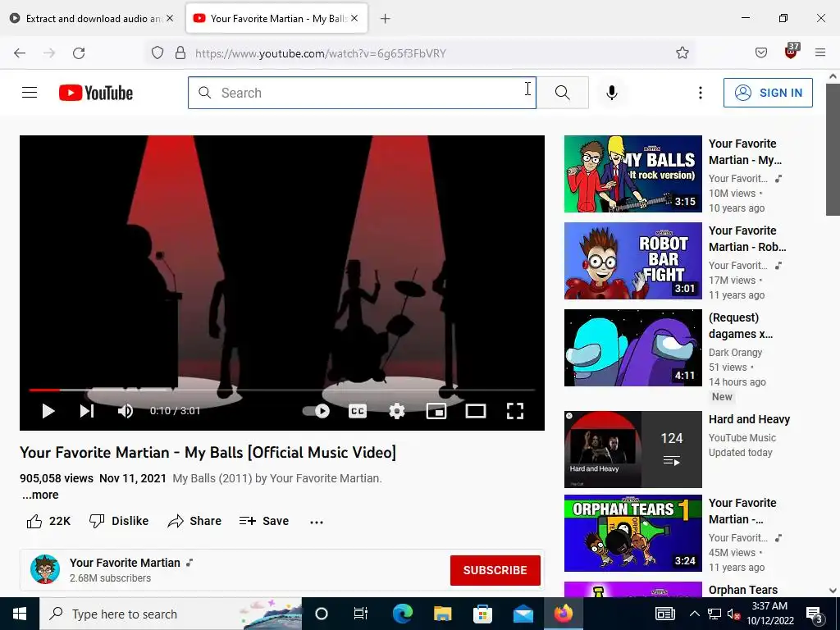The width and height of the screenshot is (840, 630).
Task: Dislike this video
Action: [119, 521]
